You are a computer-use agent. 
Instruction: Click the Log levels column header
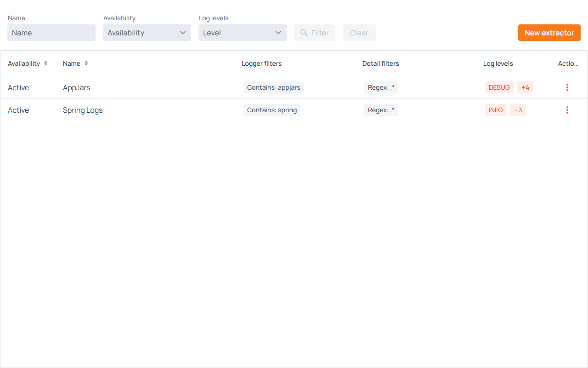[x=498, y=63]
